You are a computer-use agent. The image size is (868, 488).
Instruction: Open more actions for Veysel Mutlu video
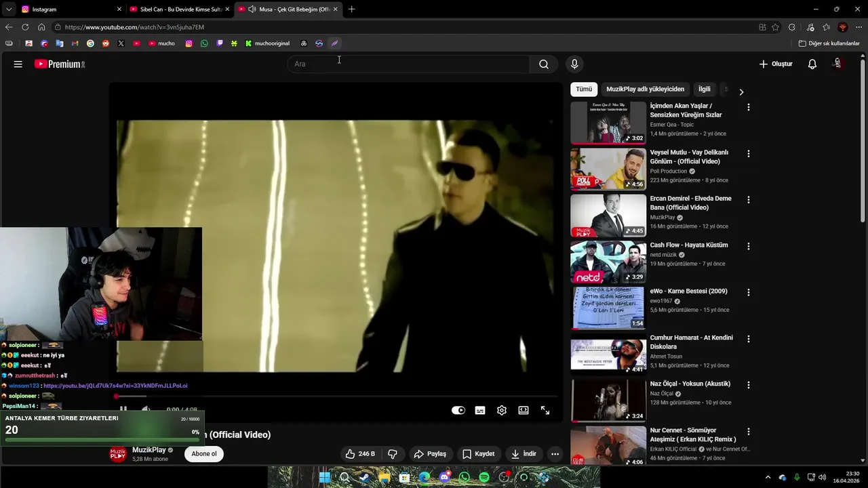pyautogui.click(x=749, y=154)
